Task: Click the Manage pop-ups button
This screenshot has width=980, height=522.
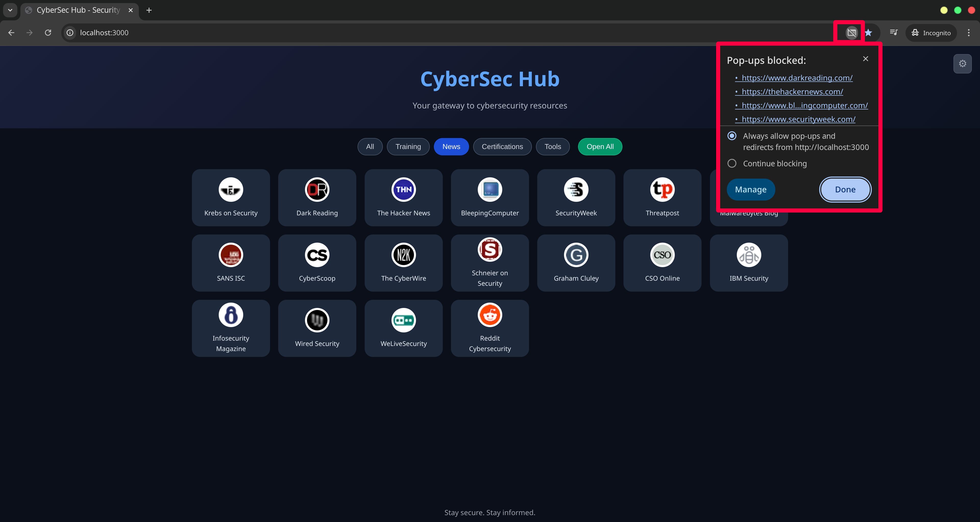Action: (x=751, y=190)
